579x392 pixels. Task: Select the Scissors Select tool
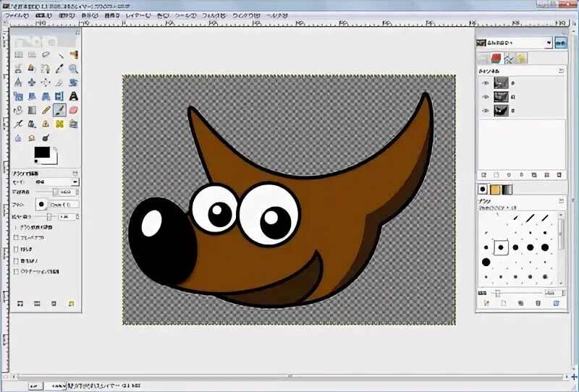tap(19, 69)
